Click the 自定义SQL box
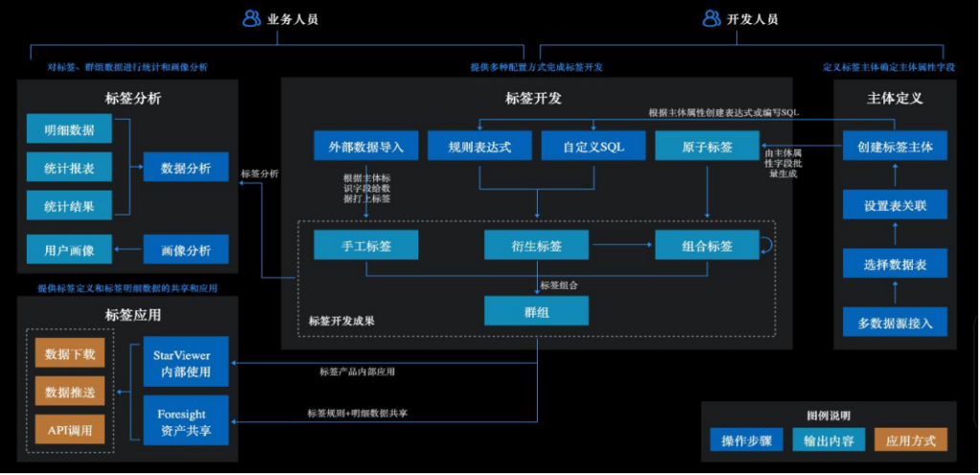Image resolution: width=980 pixels, height=475 pixels. click(x=592, y=146)
